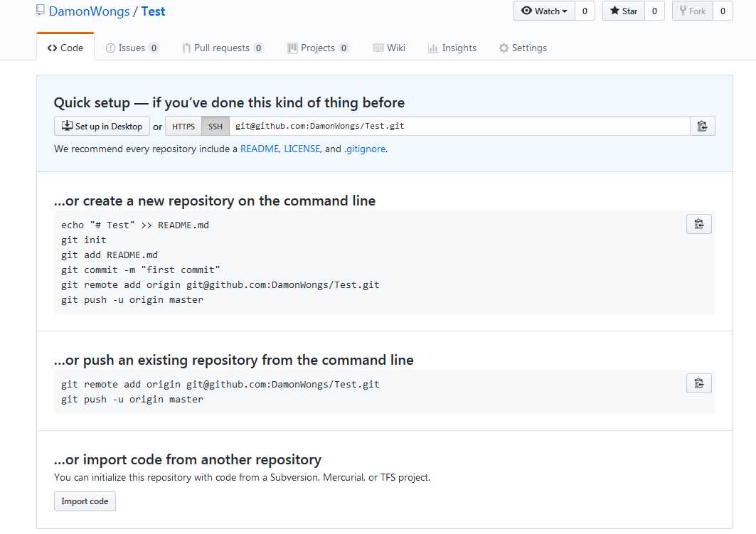Open the Wiki tab
This screenshot has height=534, width=756.
pyautogui.click(x=389, y=48)
